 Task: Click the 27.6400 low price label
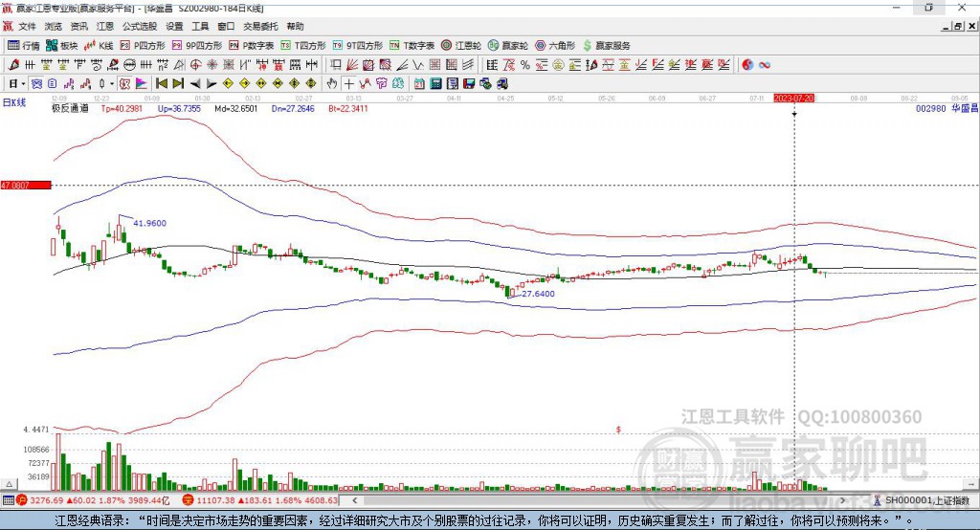(x=538, y=294)
